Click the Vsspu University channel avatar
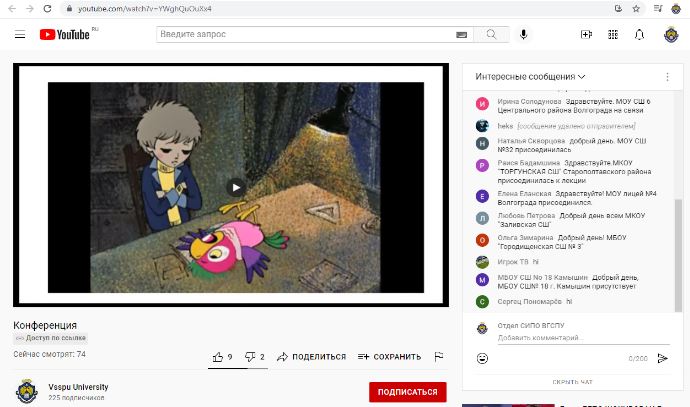690x407 pixels. click(26, 391)
